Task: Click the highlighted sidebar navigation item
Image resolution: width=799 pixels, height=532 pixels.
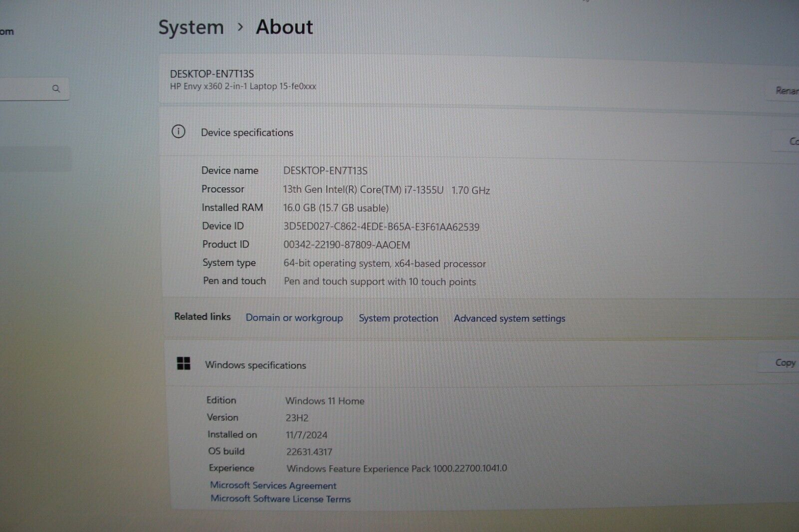Action: (x=35, y=159)
